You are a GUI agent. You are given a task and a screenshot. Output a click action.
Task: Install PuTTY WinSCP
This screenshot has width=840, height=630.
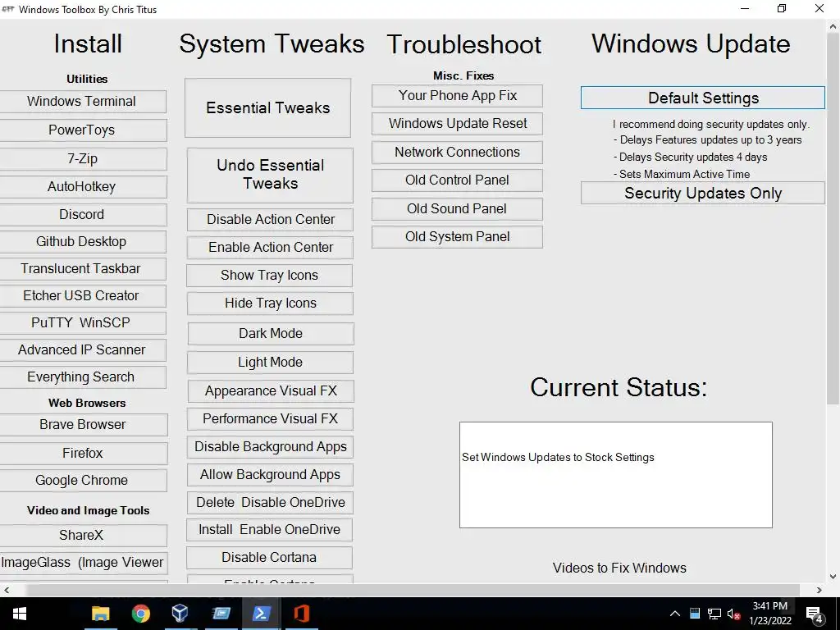[x=81, y=322]
